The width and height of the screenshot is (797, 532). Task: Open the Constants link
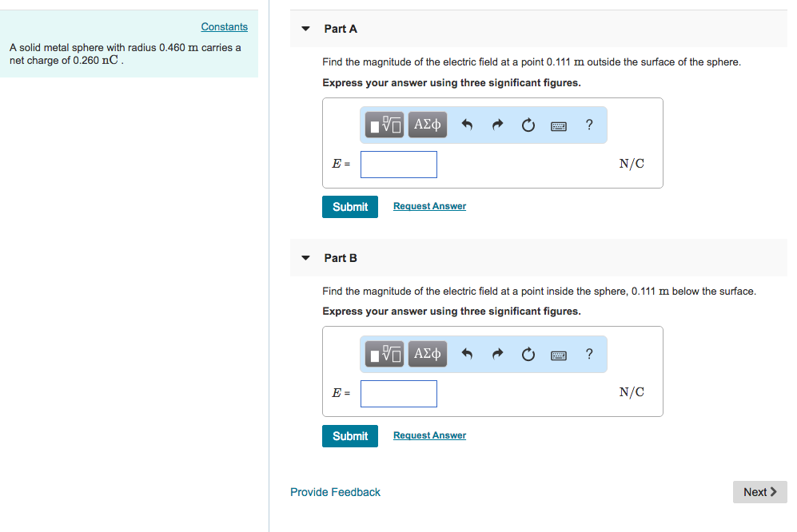click(224, 27)
